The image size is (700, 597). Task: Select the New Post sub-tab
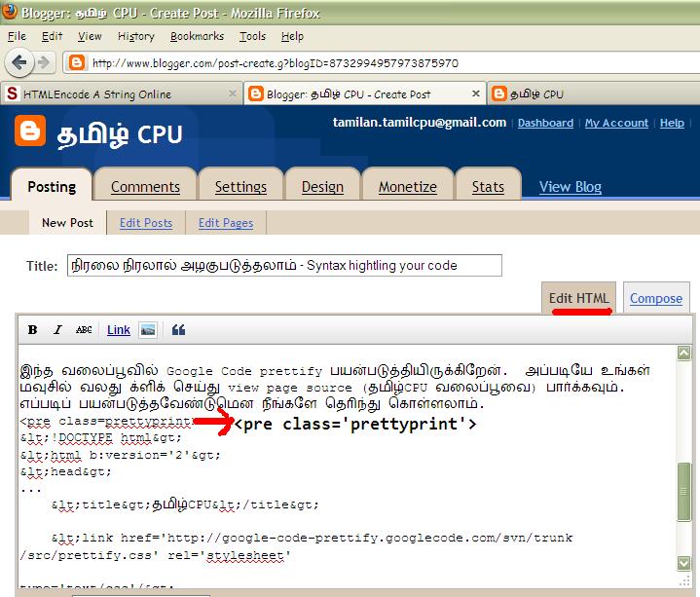[x=67, y=222]
